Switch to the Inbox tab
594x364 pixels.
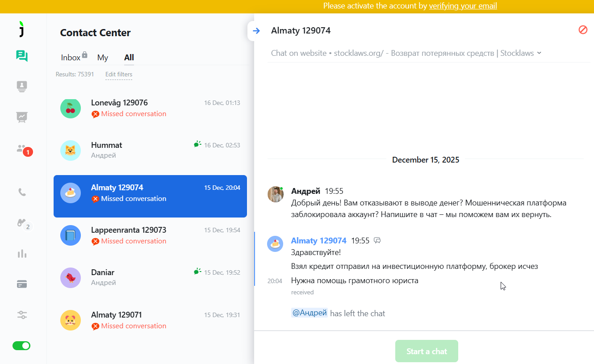click(71, 58)
